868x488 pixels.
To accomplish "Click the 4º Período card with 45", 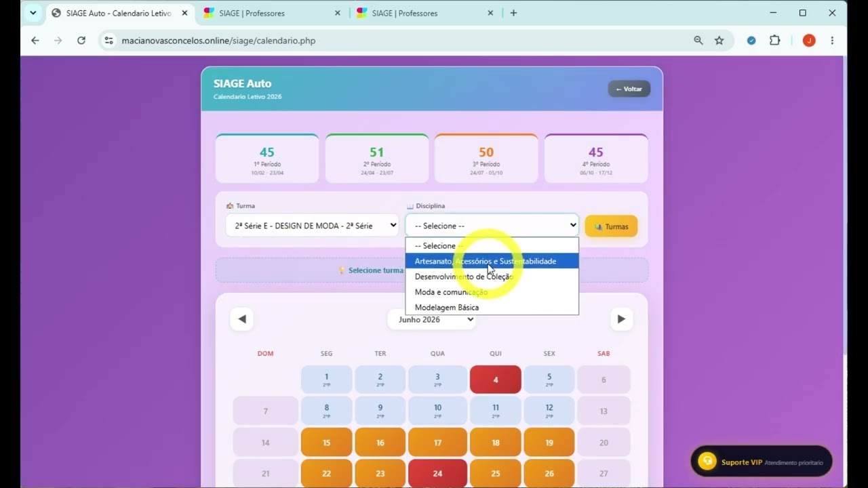I will pyautogui.click(x=596, y=159).
